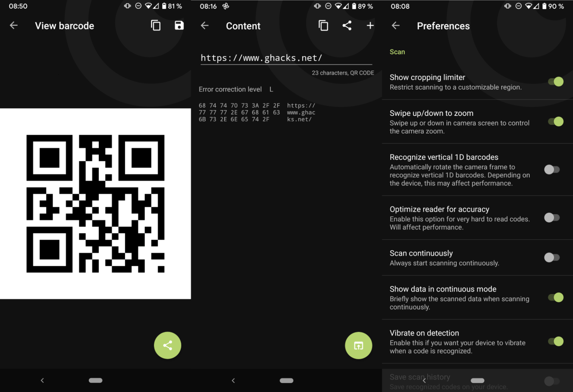Viewport: 573px width, 392px height.
Task: Open the share icon on the Content screen
Action: [x=347, y=25]
